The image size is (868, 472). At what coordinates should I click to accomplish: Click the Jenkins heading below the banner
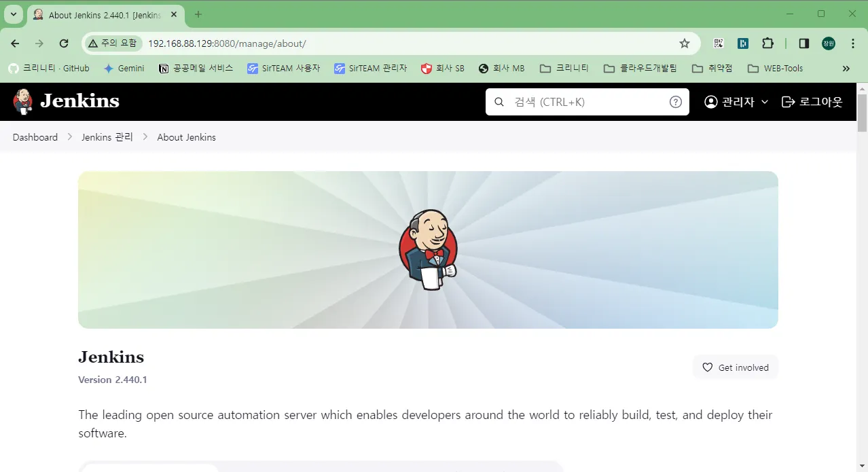111,357
